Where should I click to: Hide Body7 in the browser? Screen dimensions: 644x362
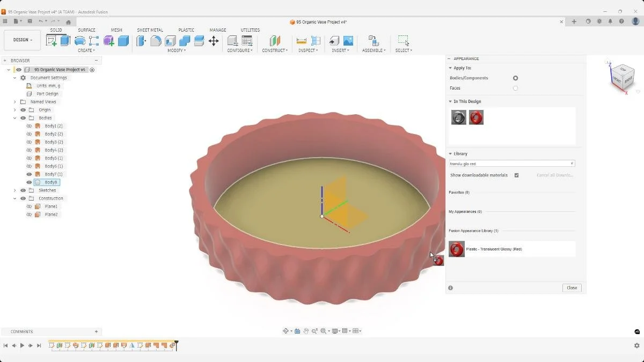tap(30, 174)
